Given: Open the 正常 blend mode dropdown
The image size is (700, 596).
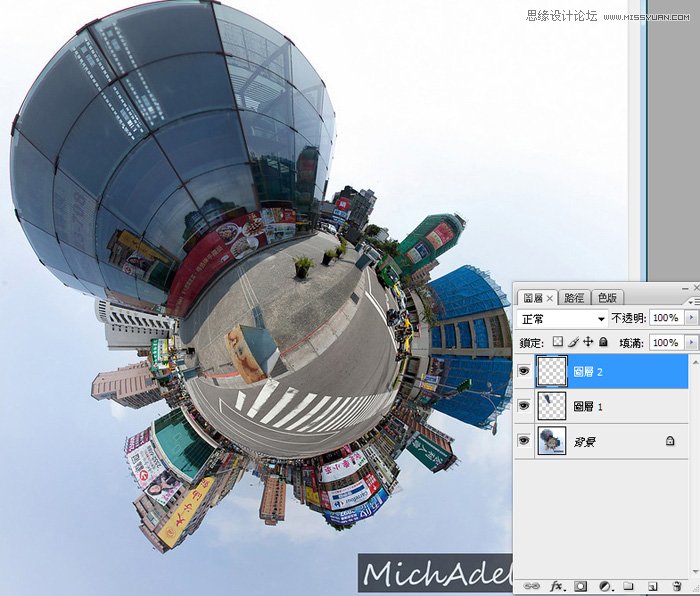Looking at the screenshot, I should (x=562, y=319).
